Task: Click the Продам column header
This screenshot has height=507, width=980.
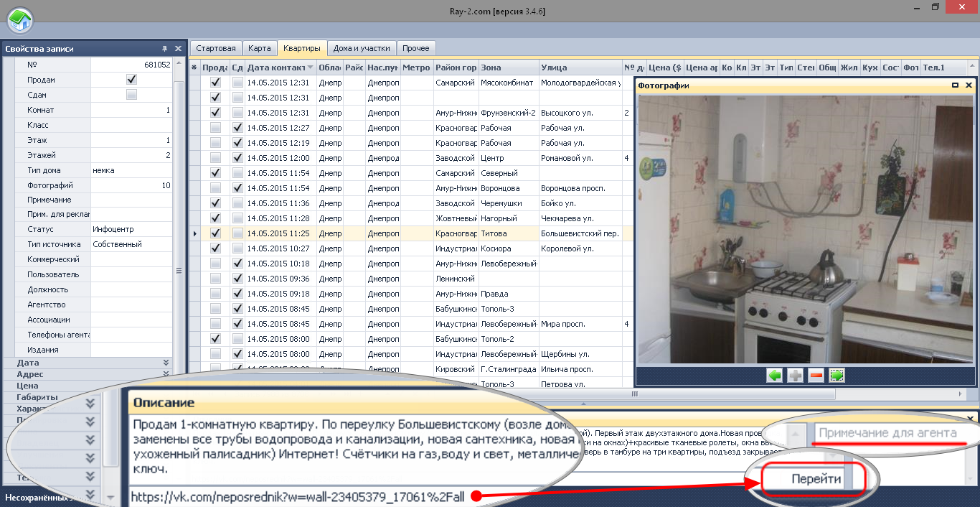Action: point(215,68)
